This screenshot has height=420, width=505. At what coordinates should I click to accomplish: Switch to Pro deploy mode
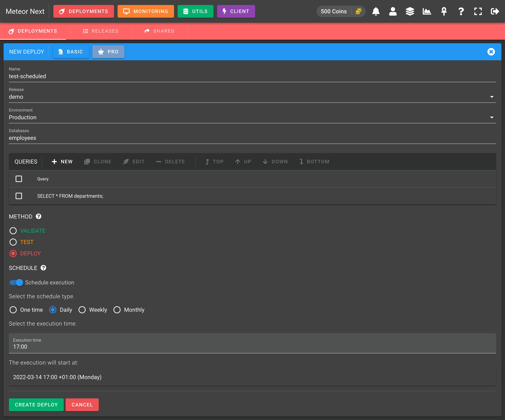tap(108, 52)
